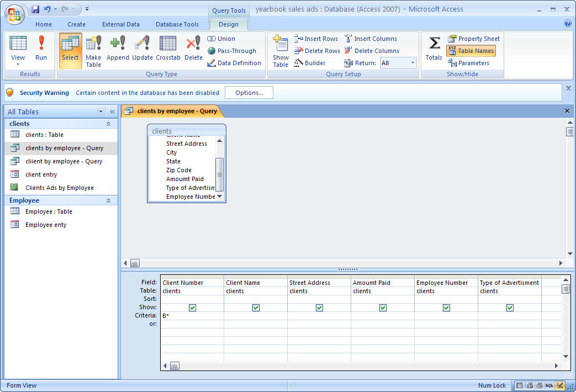576x392 pixels.
Task: Switch to SQL View in status bar
Action: tap(549, 385)
